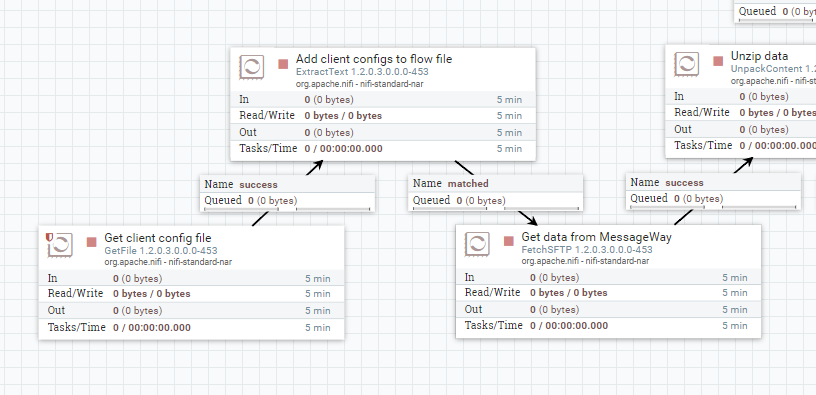
Task: Click Read/Write row of Add client configs processor
Action: pos(383,116)
